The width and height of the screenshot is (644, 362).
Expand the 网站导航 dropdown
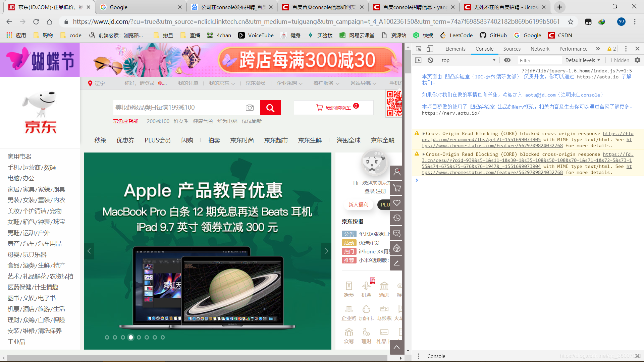[363, 83]
